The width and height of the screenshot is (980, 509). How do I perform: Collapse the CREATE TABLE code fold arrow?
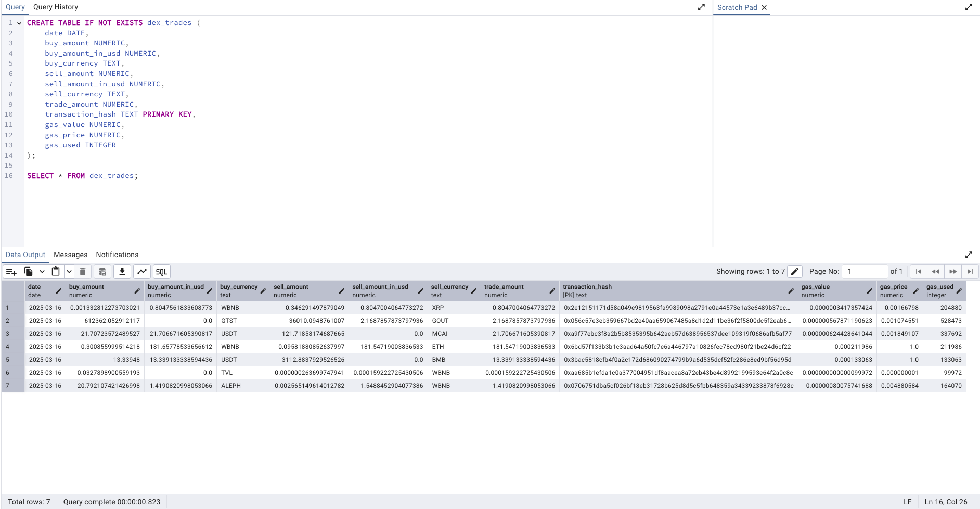pyautogui.click(x=19, y=23)
